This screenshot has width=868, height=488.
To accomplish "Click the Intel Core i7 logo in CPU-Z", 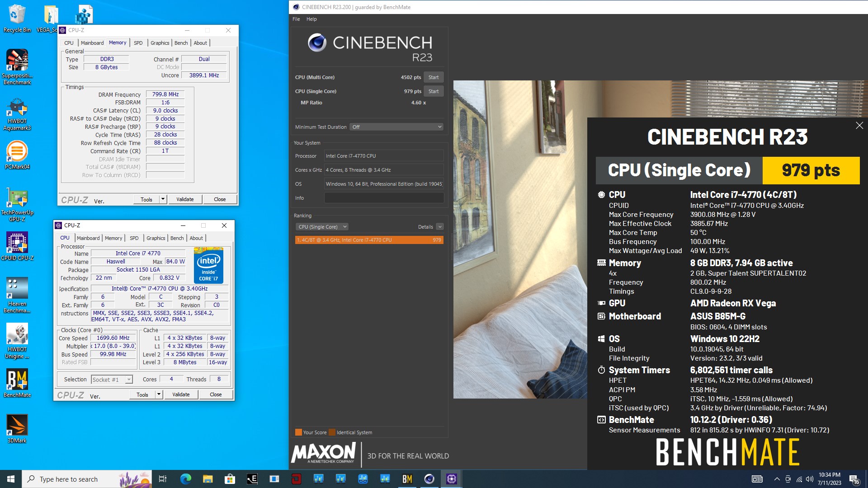I will (208, 265).
